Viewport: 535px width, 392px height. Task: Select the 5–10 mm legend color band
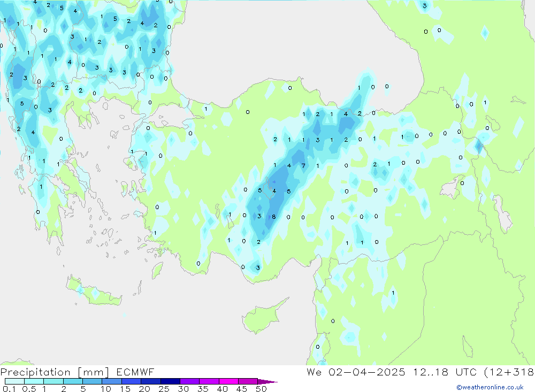click(93, 381)
